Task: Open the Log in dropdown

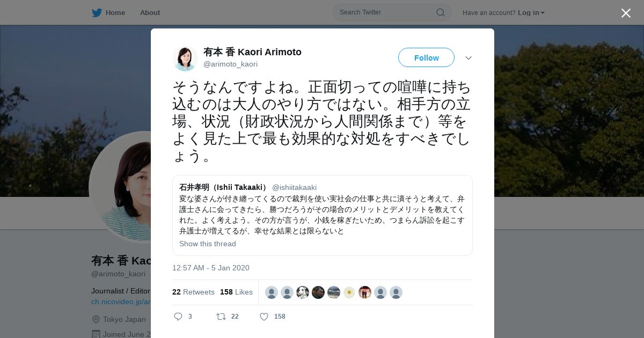Action: click(x=531, y=12)
